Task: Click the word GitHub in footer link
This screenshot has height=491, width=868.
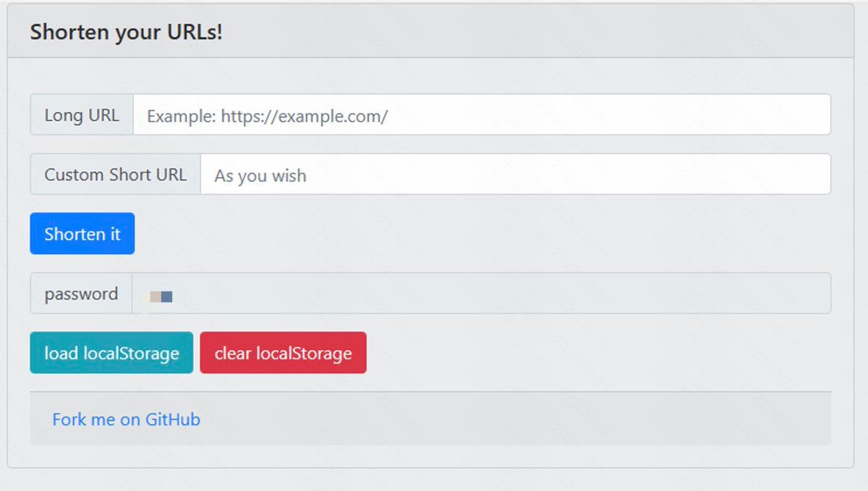Action: click(173, 419)
